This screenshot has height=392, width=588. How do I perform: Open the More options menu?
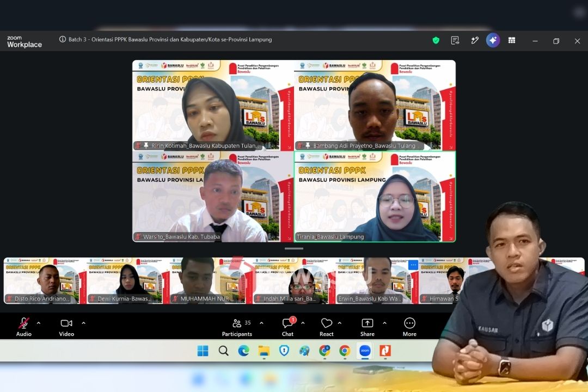point(409,327)
